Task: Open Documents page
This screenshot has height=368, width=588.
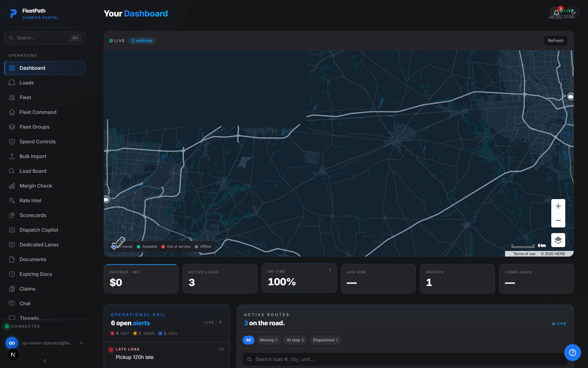Action: [45, 260]
